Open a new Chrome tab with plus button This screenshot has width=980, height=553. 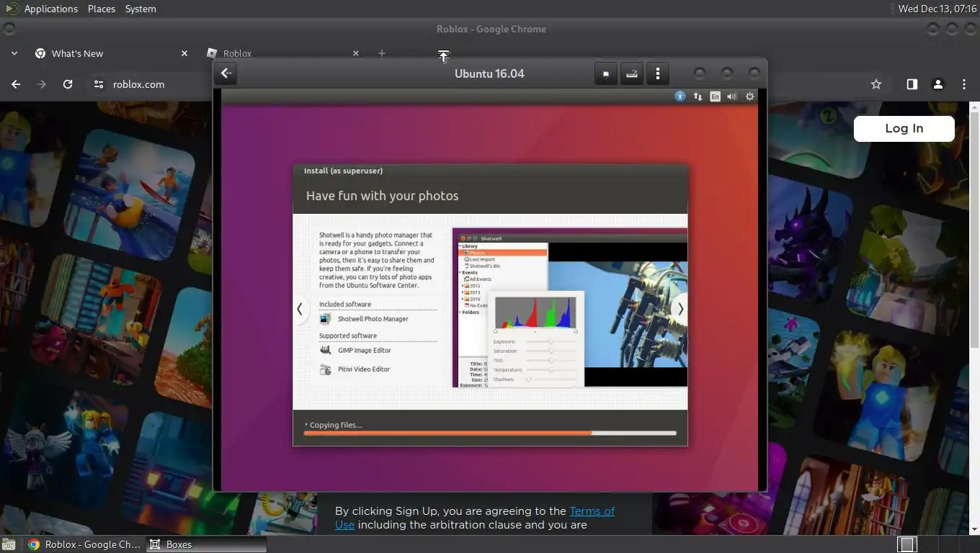[x=382, y=53]
